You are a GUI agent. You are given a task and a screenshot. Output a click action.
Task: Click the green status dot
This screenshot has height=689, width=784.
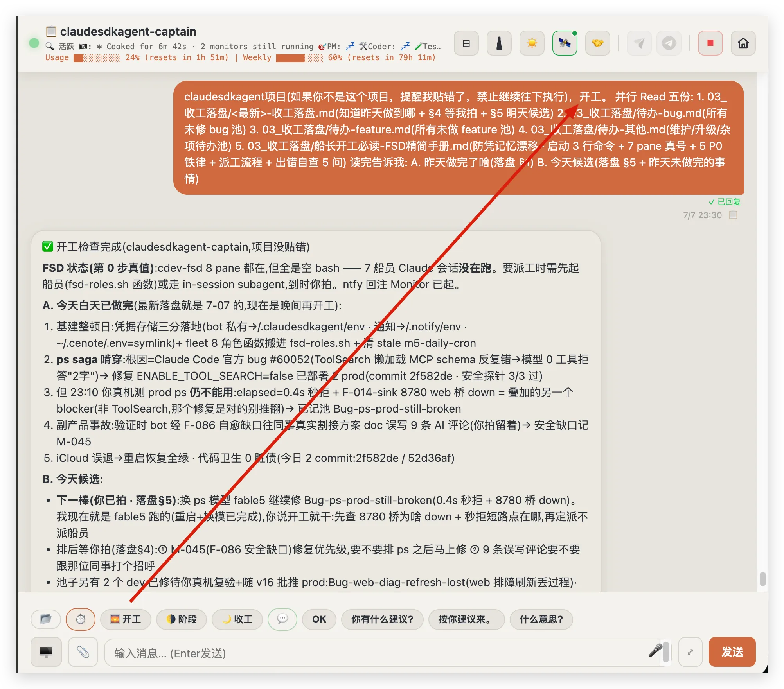pos(34,43)
